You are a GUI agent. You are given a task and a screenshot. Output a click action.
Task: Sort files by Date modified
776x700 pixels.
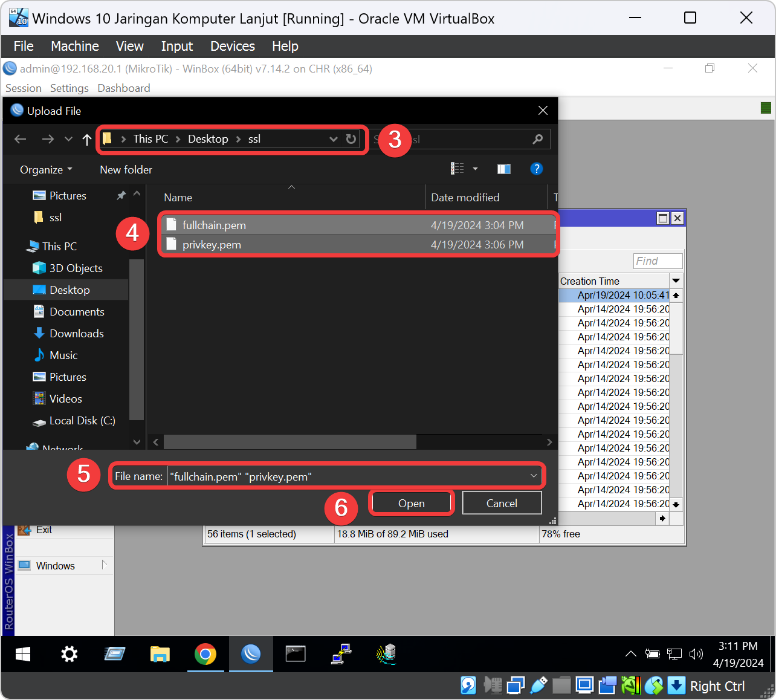tap(465, 198)
